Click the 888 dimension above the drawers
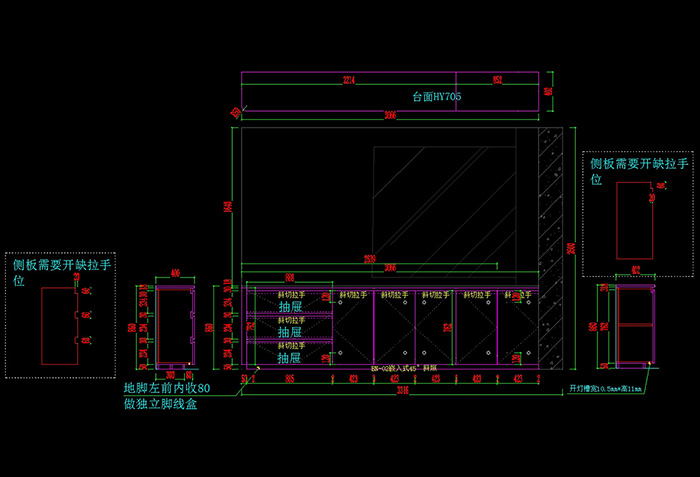The image size is (700, 477). click(289, 277)
